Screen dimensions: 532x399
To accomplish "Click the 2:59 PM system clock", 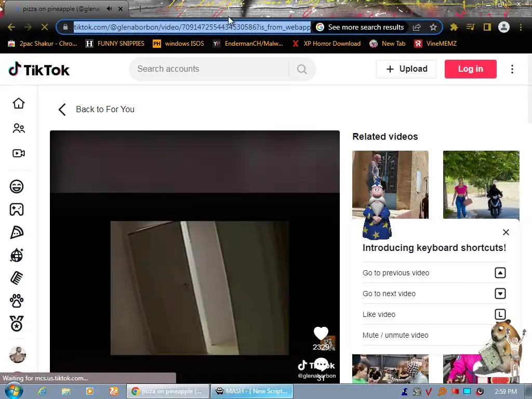I will 506,392.
